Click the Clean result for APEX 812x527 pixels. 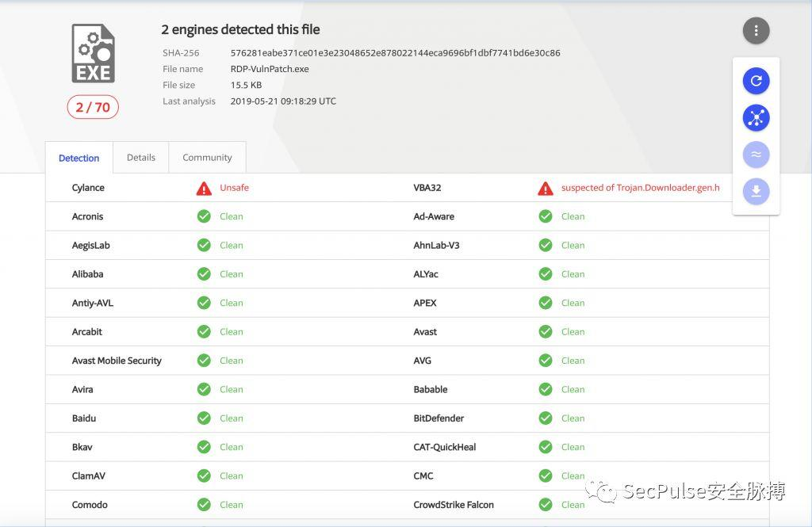coord(573,303)
